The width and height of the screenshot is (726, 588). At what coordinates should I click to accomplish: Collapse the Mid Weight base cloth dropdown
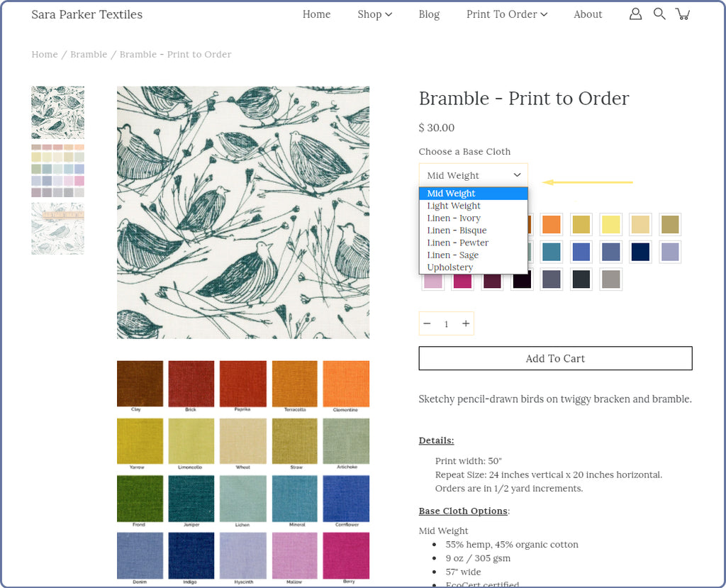click(472, 175)
